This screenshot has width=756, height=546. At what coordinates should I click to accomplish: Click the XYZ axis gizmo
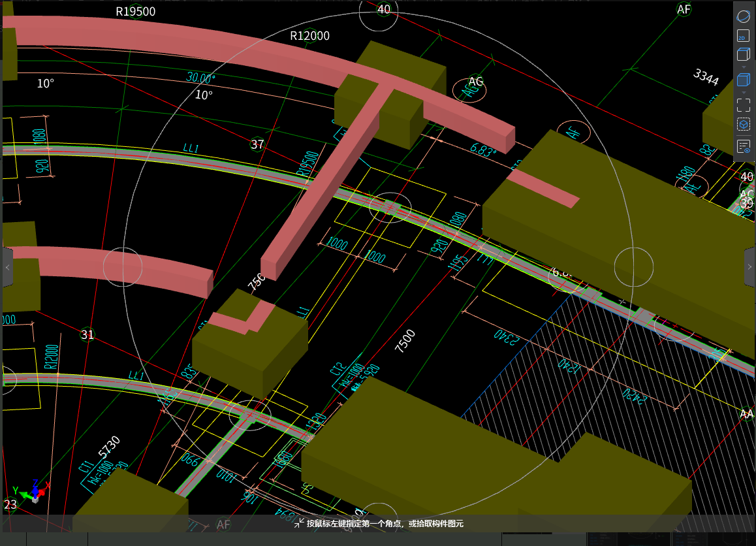[33, 491]
